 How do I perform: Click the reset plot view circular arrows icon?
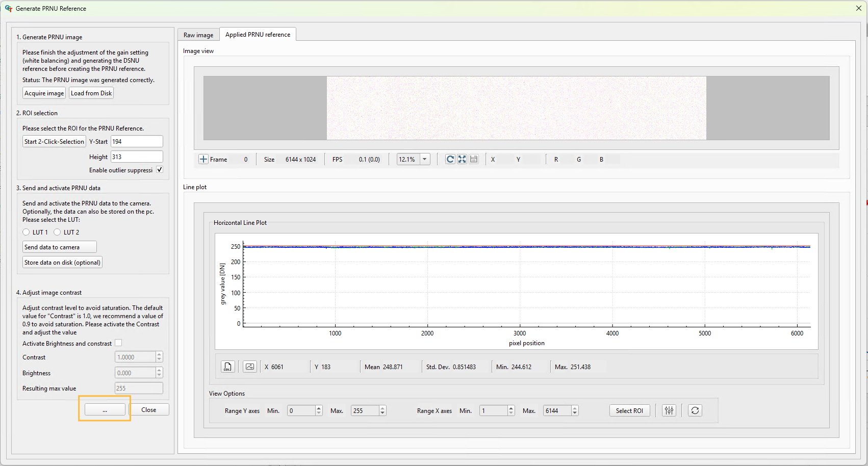click(695, 410)
